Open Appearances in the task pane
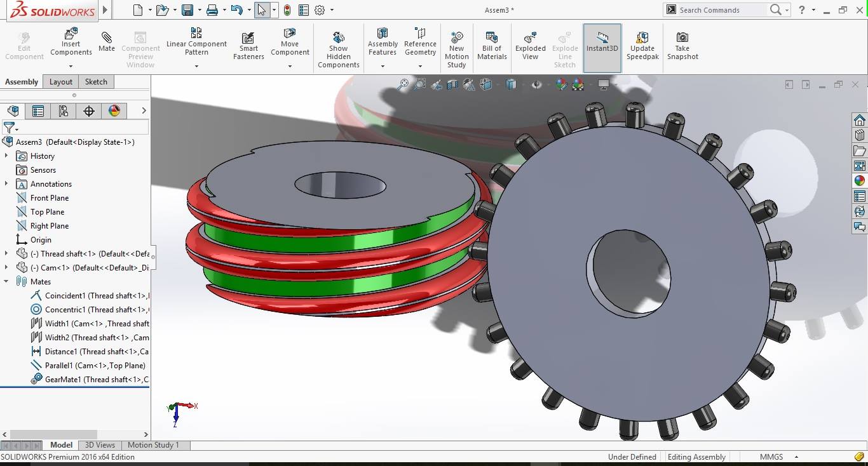The image size is (868, 466). pos(860,181)
